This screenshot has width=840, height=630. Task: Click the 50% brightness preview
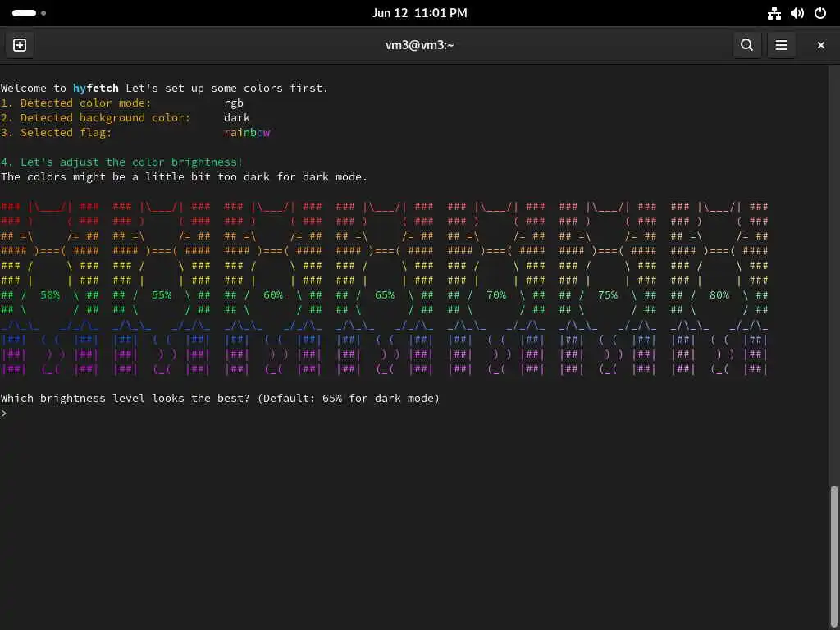[x=50, y=295]
